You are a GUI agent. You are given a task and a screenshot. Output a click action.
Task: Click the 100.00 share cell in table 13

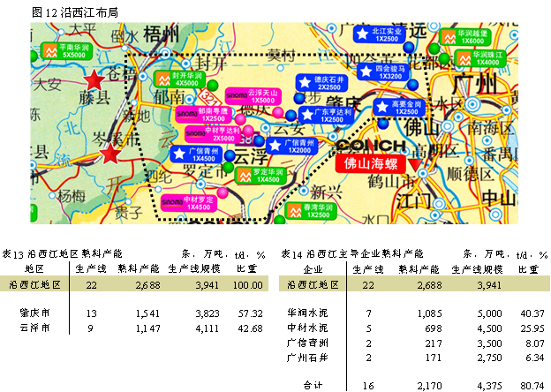click(x=248, y=285)
